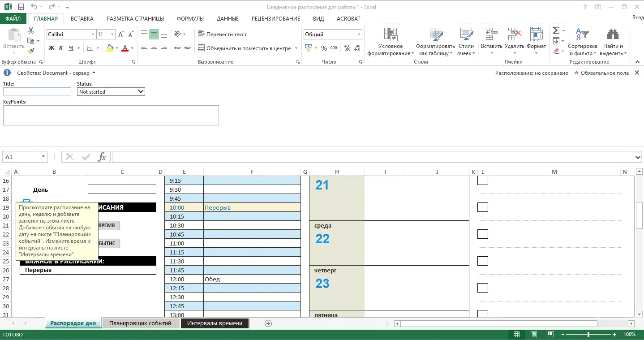
Task: Click the zoom slider handle
Action: (x=588, y=335)
